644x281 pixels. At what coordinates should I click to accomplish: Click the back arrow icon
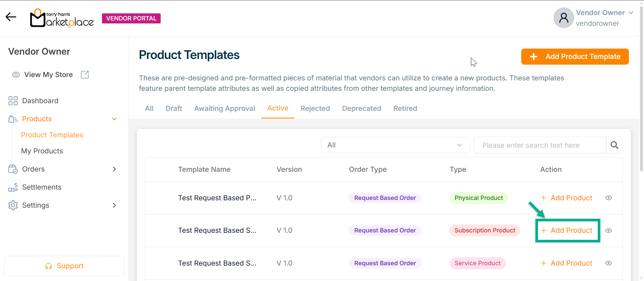tap(11, 17)
